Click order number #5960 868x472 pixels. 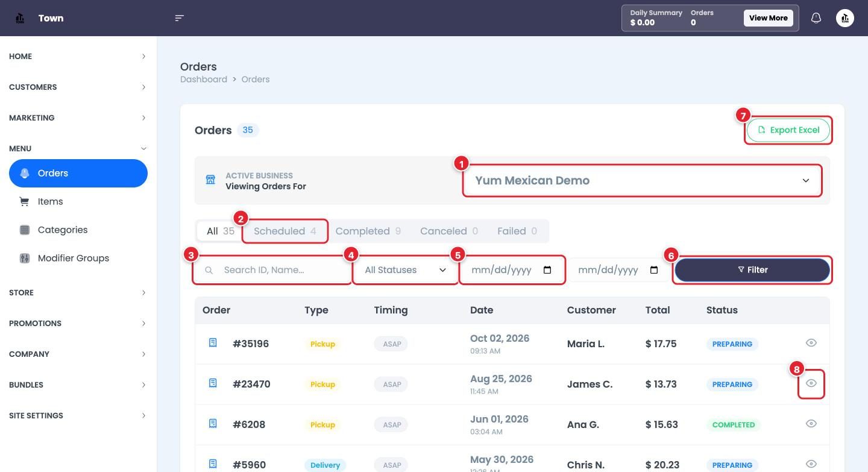[x=249, y=465]
